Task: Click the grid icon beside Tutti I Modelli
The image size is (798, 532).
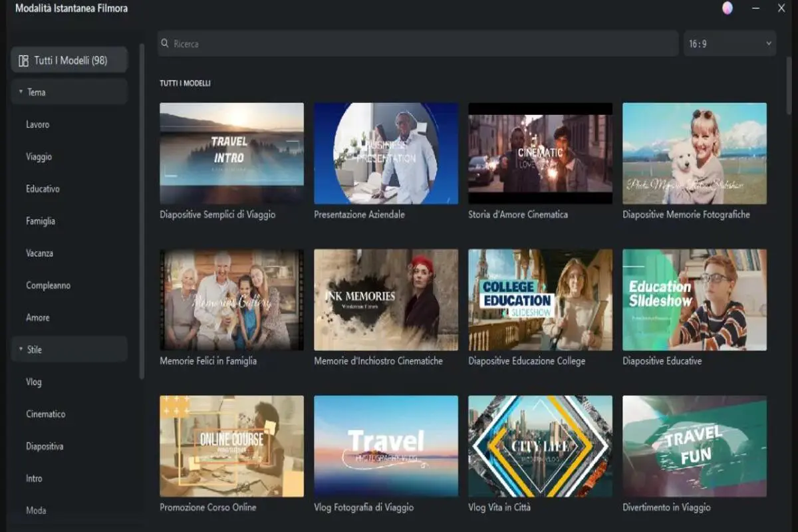Action: tap(23, 61)
